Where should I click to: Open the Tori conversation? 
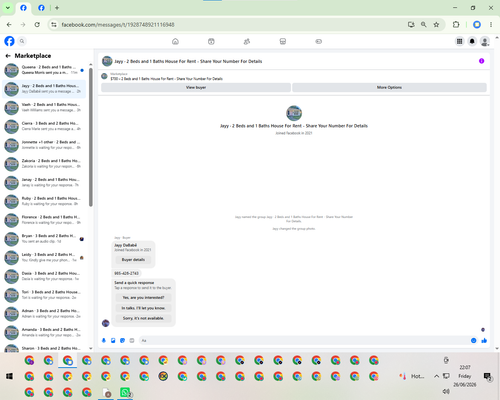[x=44, y=295]
